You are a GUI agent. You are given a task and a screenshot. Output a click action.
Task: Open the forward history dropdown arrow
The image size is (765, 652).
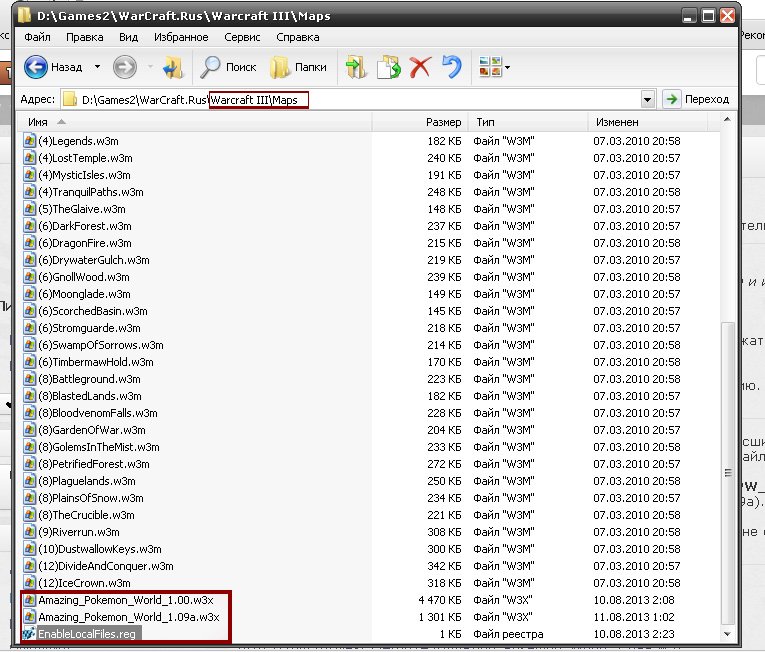pos(150,66)
